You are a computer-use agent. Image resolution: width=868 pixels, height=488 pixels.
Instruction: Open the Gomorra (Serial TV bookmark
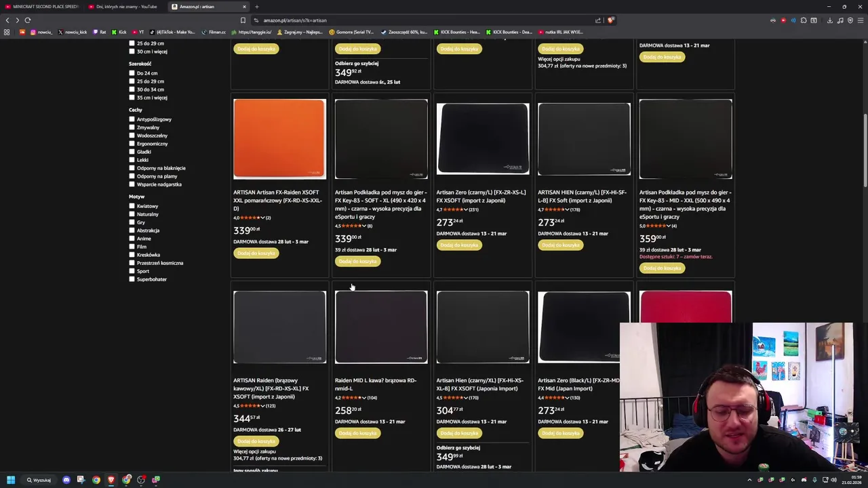(x=351, y=32)
